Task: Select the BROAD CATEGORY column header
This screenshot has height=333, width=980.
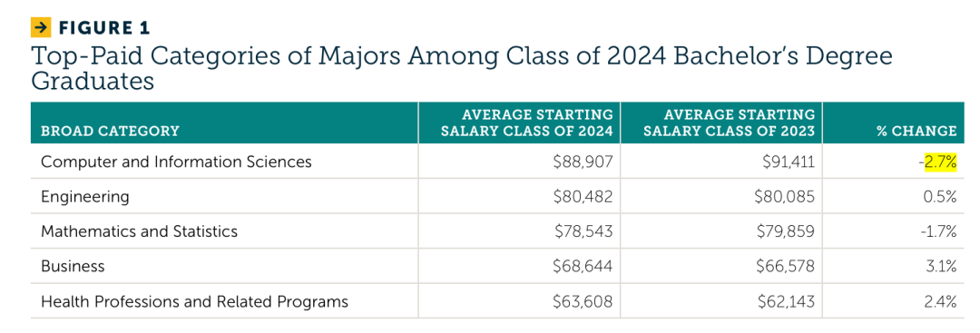Action: [x=110, y=132]
